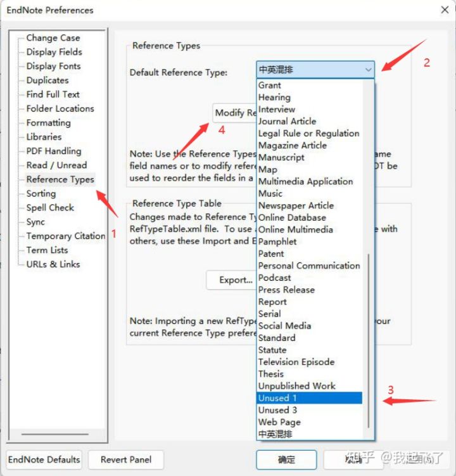Choose Unpublished Work option
The height and width of the screenshot is (476, 456).
(310, 386)
